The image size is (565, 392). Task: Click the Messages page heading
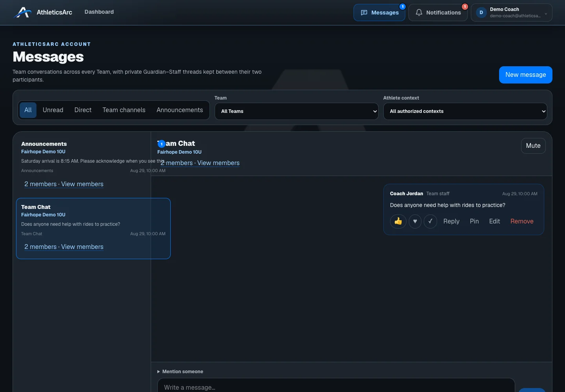[48, 57]
